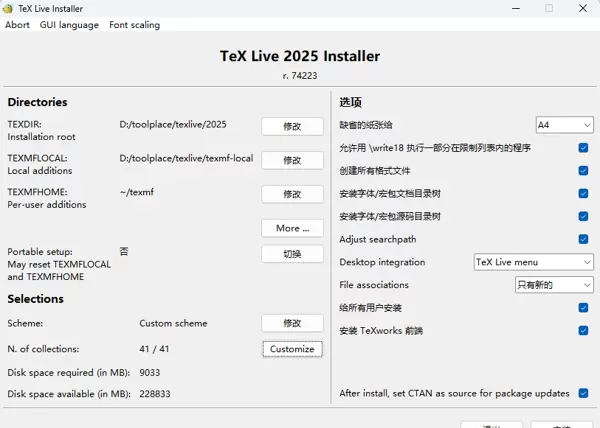Uncheck 创建所有格式文件 checkbox
Viewport: 600px width, 428px height.
[583, 171]
